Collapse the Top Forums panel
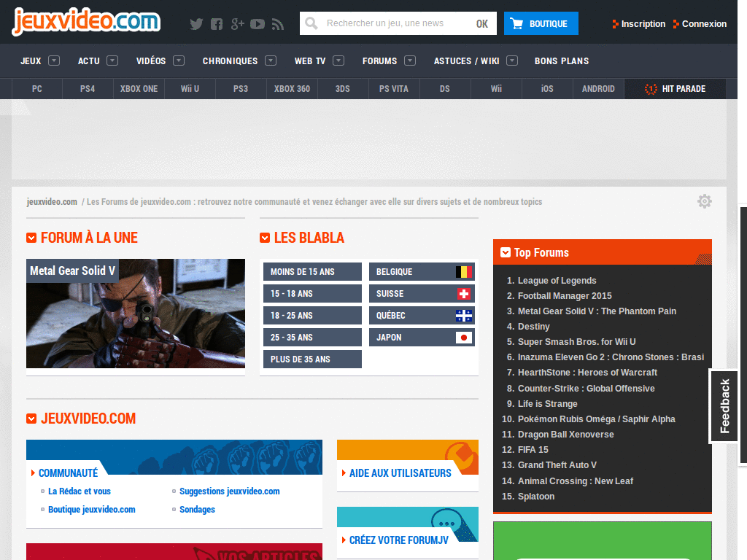Viewport: 747px width, 560px height. (x=506, y=252)
